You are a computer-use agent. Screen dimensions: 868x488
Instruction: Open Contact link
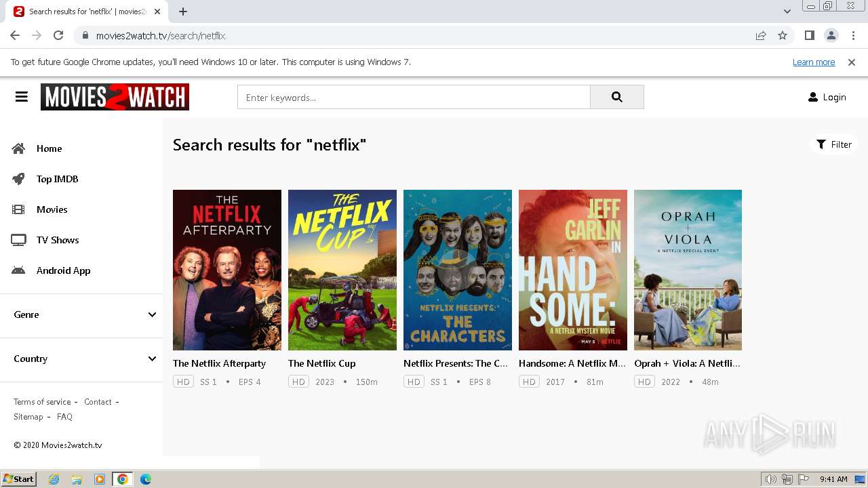[98, 402]
